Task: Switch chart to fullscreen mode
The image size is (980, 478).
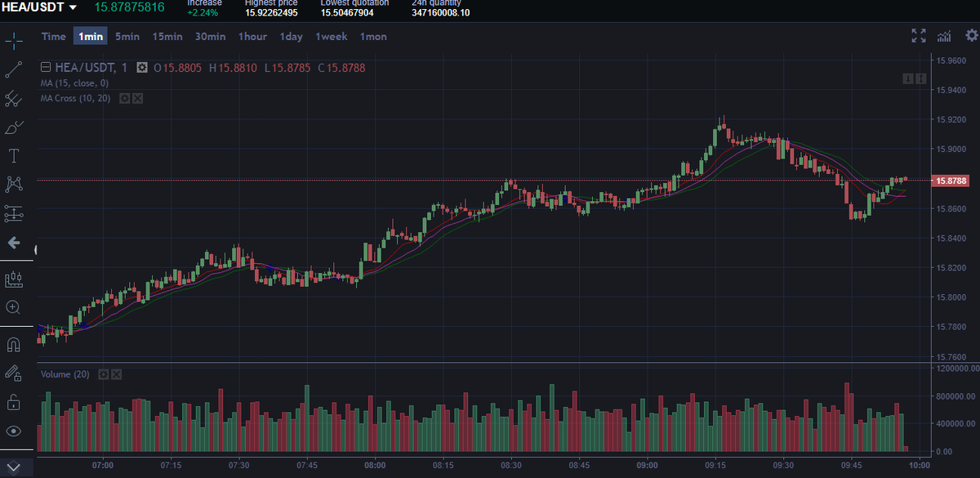Action: (x=919, y=35)
